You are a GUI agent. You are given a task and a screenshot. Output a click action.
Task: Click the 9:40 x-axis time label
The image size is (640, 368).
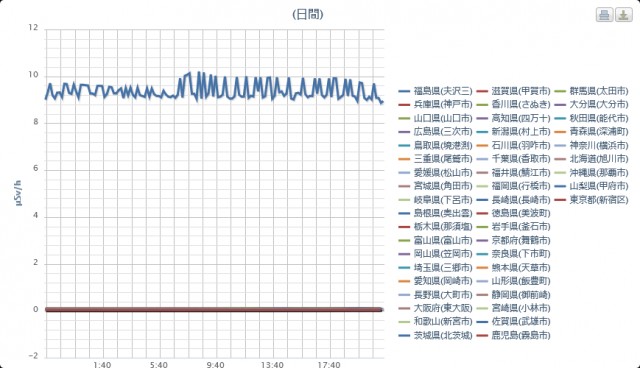click(216, 364)
